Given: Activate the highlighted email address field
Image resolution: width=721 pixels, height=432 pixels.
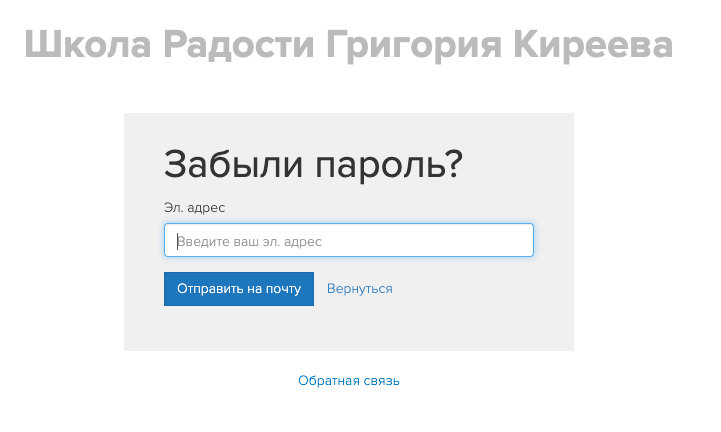Looking at the screenshot, I should click(348, 240).
